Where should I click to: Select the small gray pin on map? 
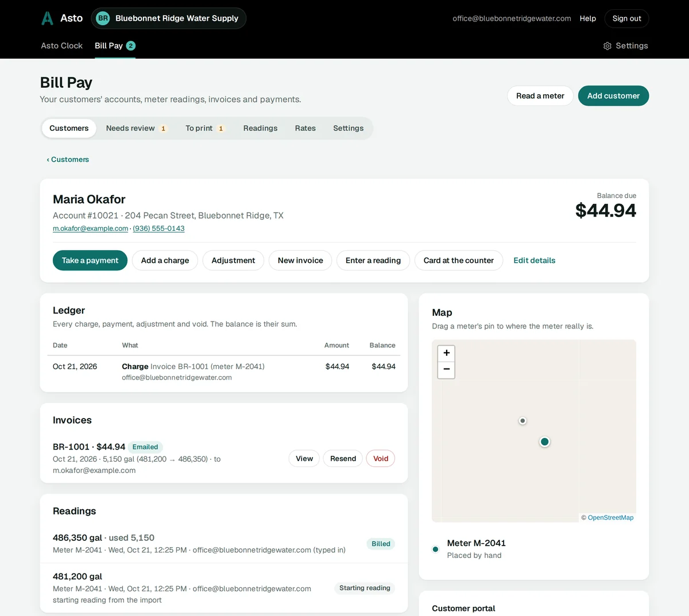pos(522,421)
